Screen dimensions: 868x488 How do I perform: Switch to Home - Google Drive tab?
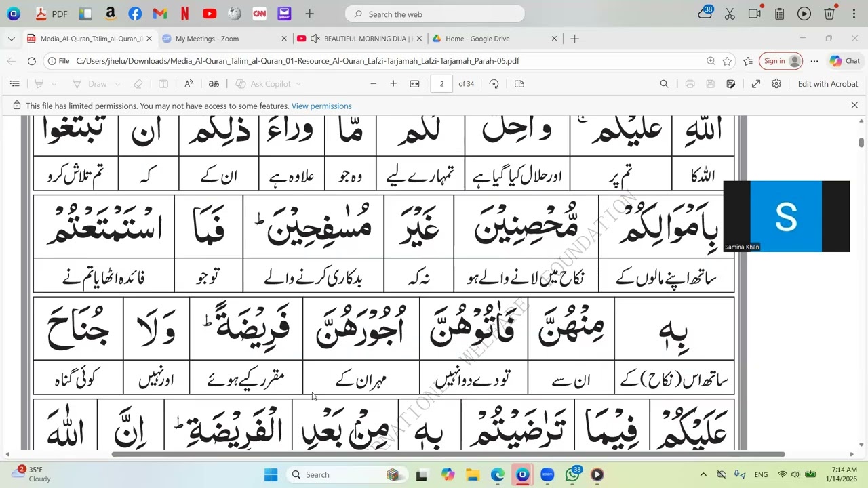(x=494, y=39)
